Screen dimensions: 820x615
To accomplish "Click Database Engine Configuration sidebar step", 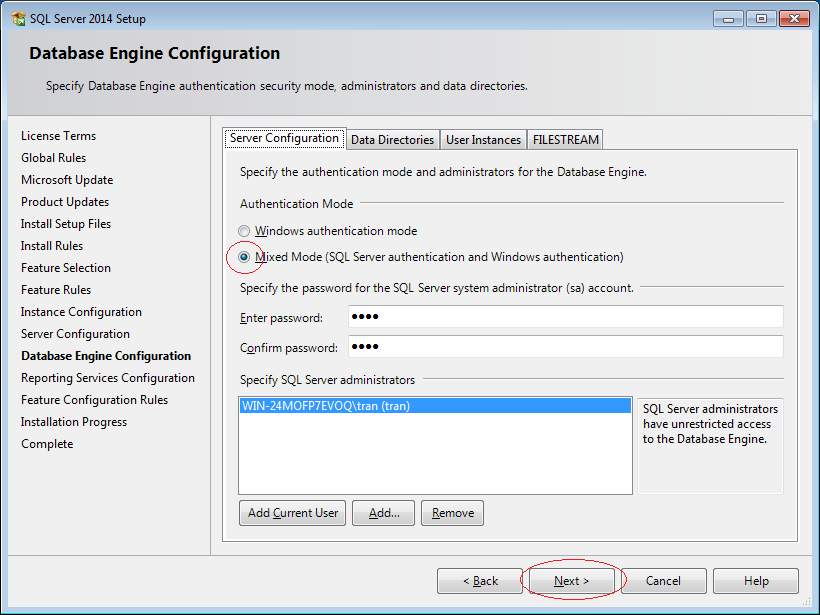I will tap(106, 356).
